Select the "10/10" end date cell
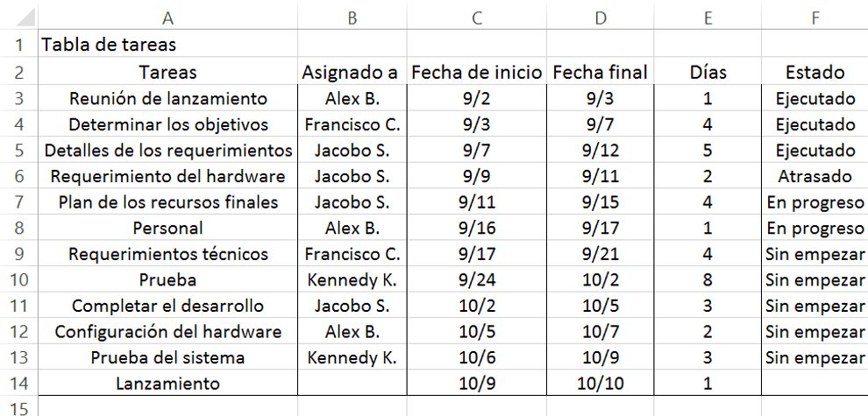Screen dimensions: 868x416 point(599,383)
